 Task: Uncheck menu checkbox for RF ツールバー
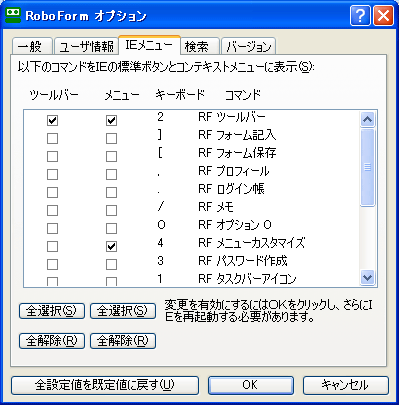(111, 120)
